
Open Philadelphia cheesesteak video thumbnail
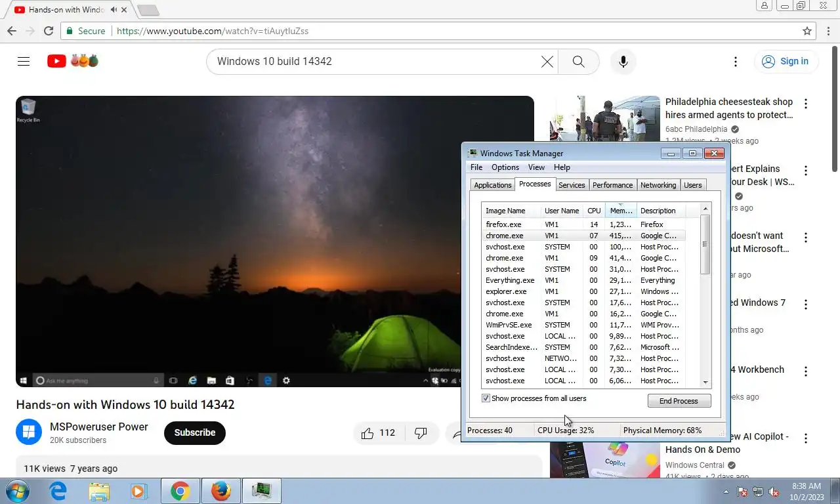[605, 119]
